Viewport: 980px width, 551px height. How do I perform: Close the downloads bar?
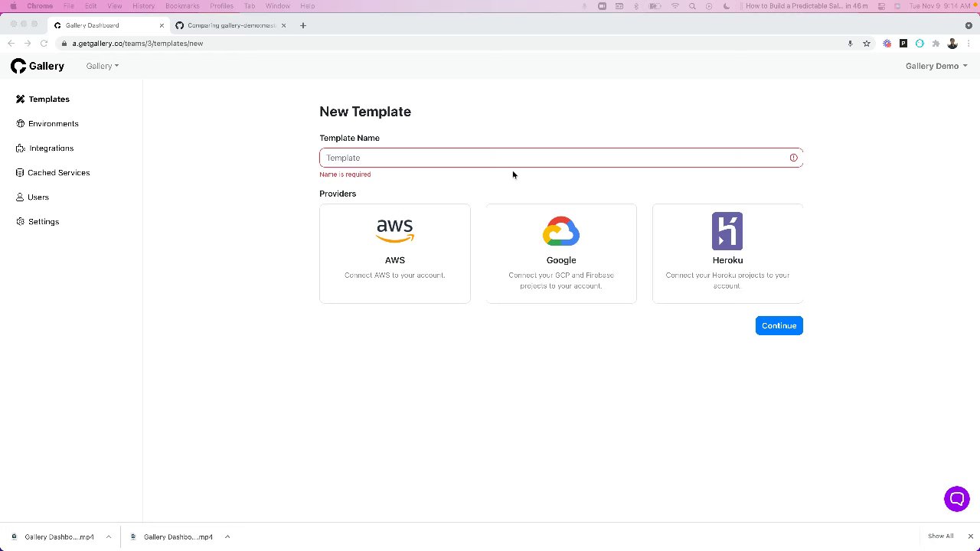pos(970,536)
